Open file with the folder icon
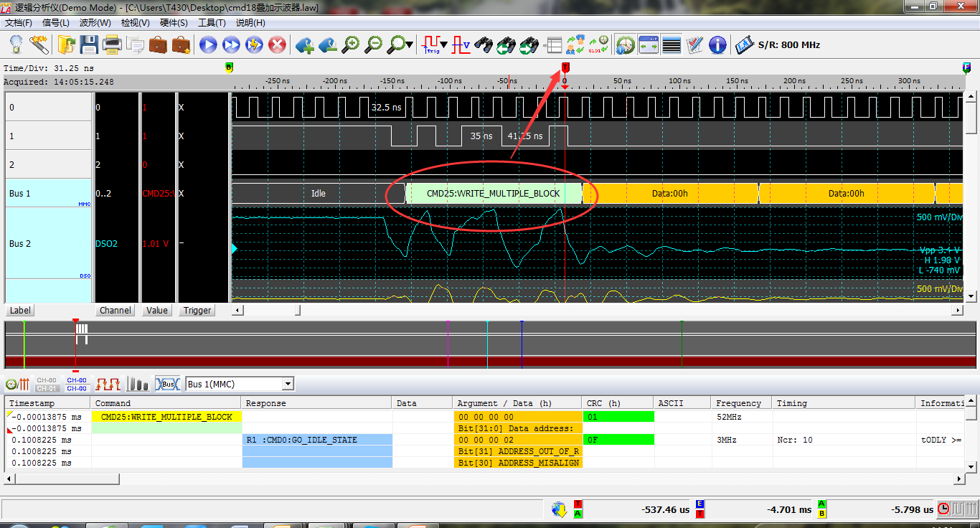Screen dimensions: 980x528 tap(67, 44)
